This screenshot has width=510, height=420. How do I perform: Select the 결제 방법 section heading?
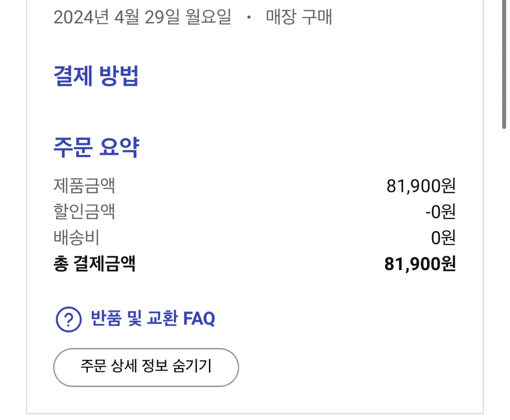pos(96,76)
